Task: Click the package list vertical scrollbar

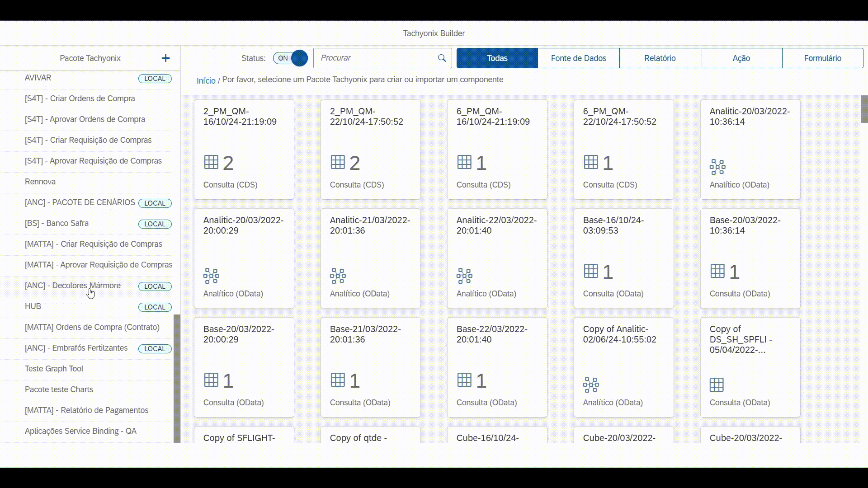Action: pos(177,378)
